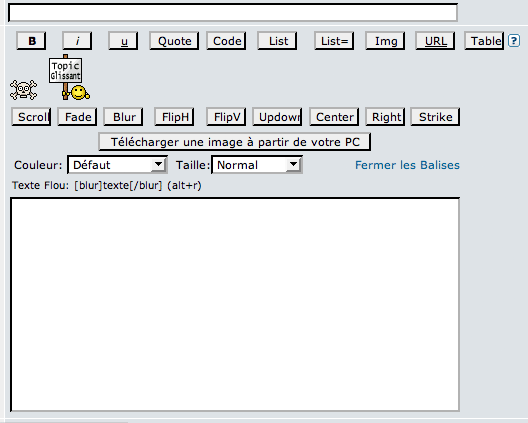Open the Couleur dropdown

click(118, 165)
